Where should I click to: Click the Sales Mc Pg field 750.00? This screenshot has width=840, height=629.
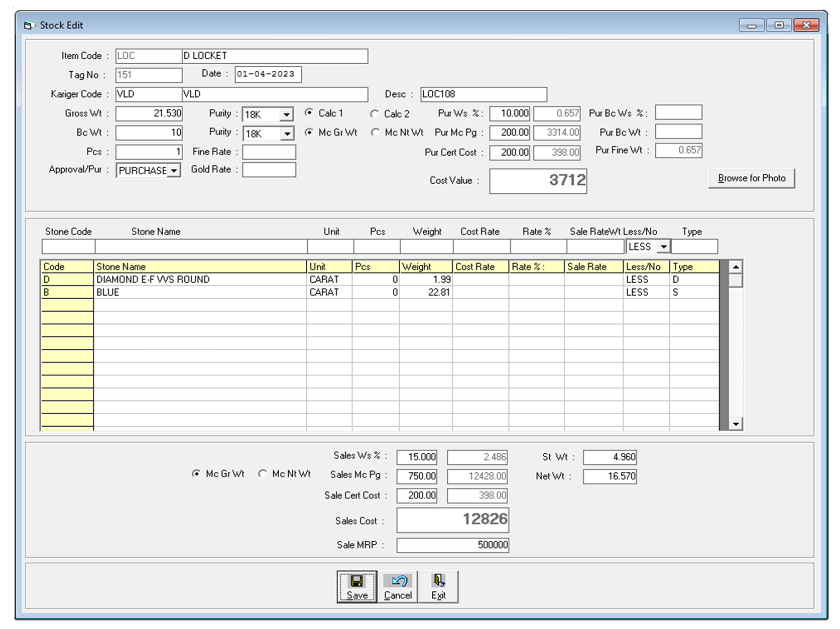417,476
